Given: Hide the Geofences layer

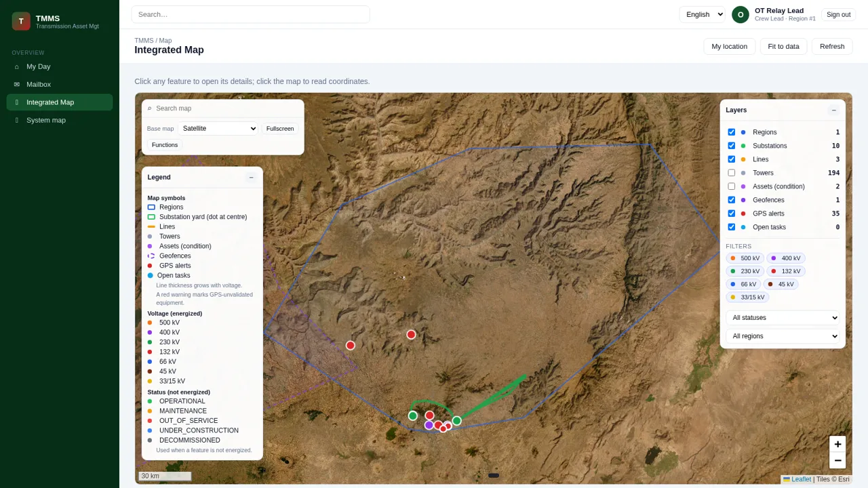Looking at the screenshot, I should [731, 200].
